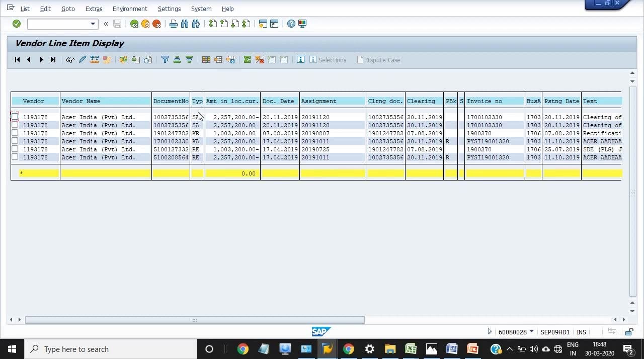Image resolution: width=644 pixels, height=359 pixels.
Task: Click the Amt in loc.cur. column header
Action: click(232, 101)
